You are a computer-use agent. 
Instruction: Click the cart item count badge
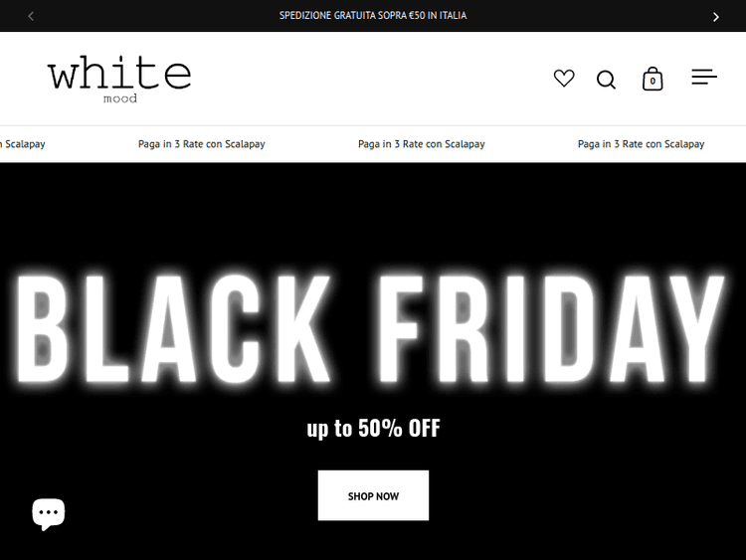point(653,82)
